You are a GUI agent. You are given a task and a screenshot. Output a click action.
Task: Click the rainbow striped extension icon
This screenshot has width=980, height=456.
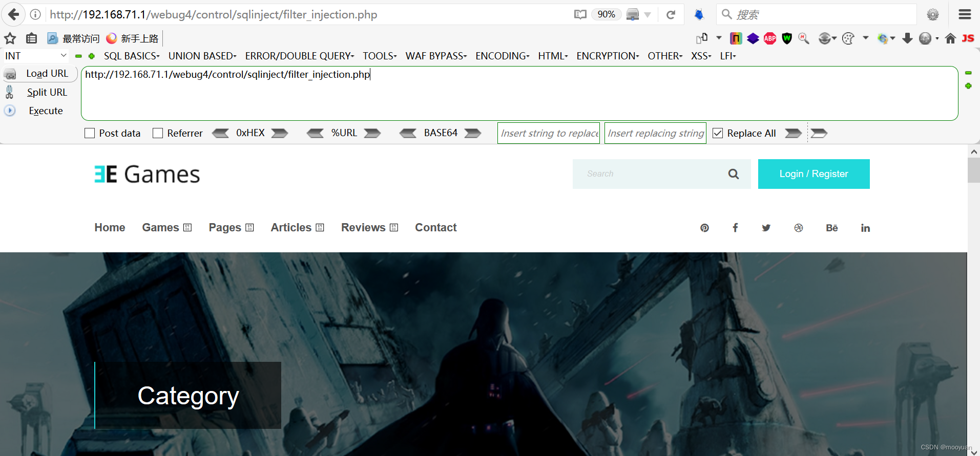coord(736,38)
